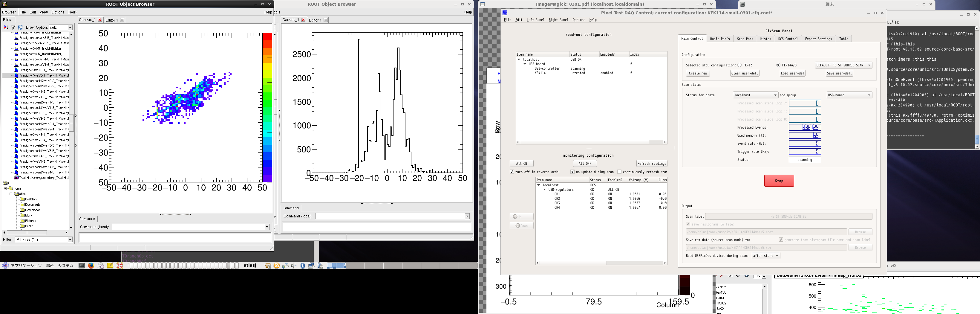Click the A-Z sort icon in Files panel

click(x=6, y=28)
